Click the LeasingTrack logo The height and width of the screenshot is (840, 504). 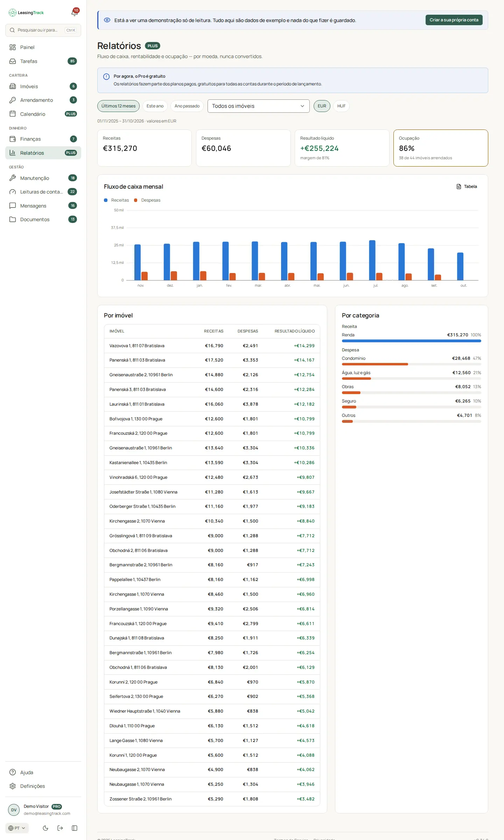tap(26, 13)
